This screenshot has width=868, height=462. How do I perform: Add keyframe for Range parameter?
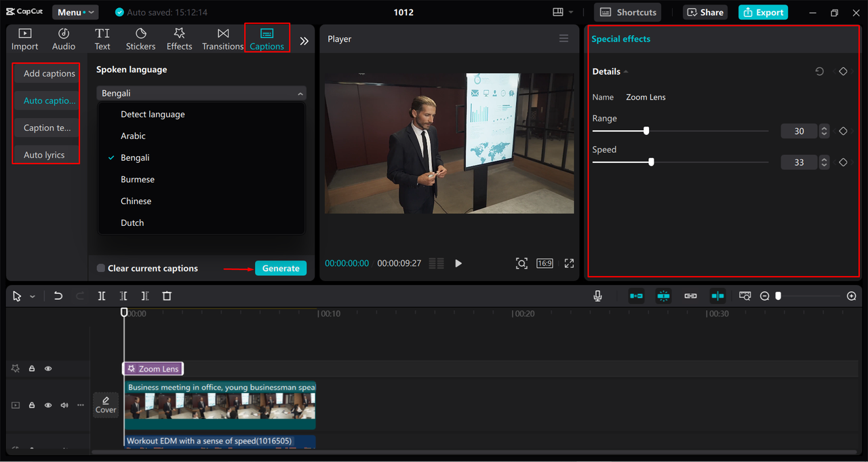(843, 131)
